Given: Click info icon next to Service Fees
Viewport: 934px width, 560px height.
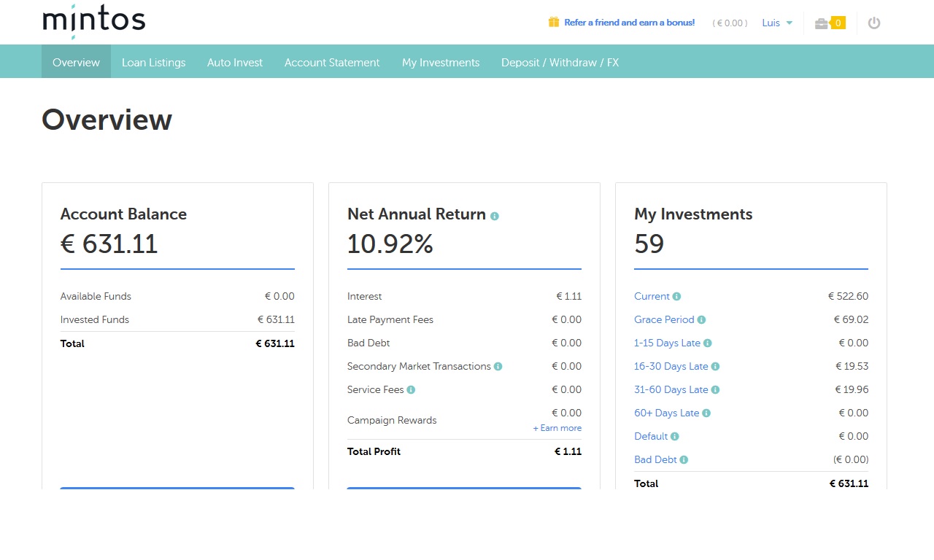Looking at the screenshot, I should 411,390.
